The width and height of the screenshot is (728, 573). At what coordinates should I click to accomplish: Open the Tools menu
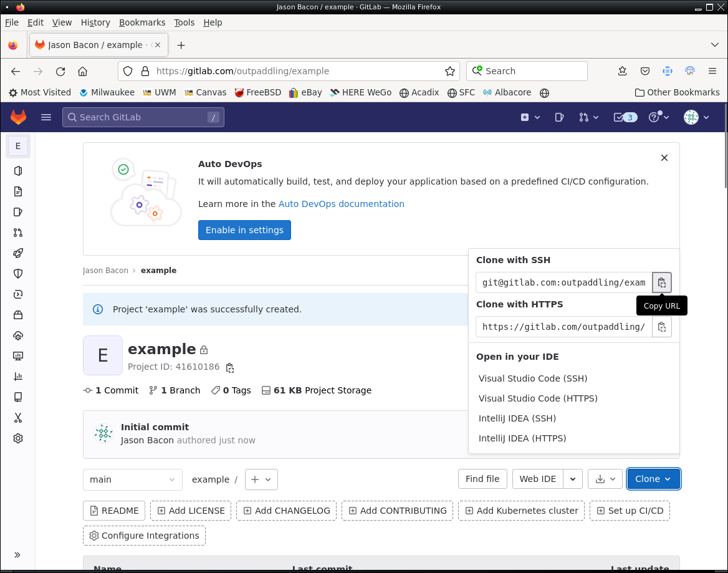184,22
